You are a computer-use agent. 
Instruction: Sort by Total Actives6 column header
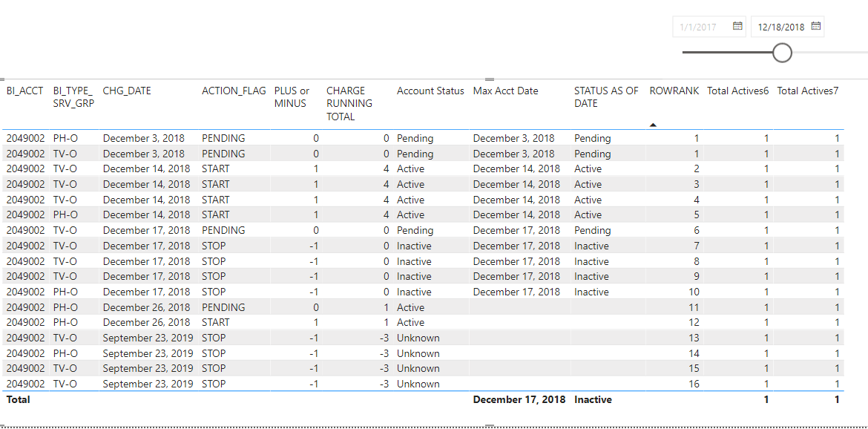tap(738, 91)
